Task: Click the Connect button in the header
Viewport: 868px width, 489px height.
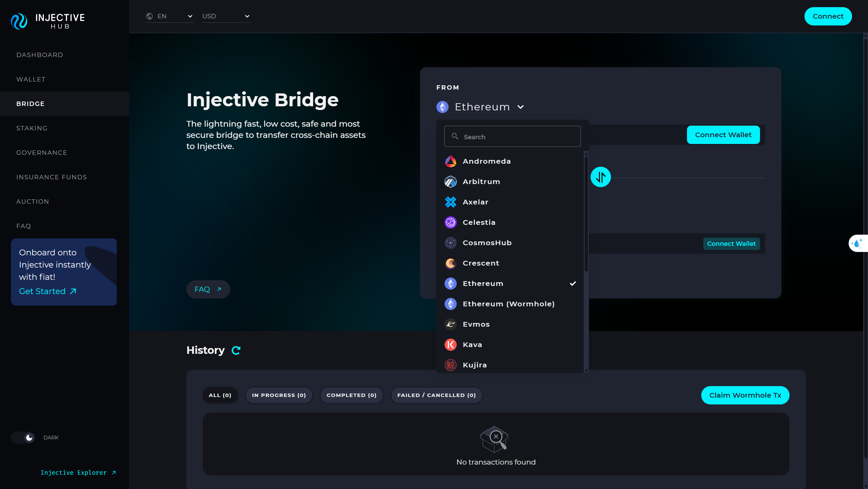Action: (828, 16)
